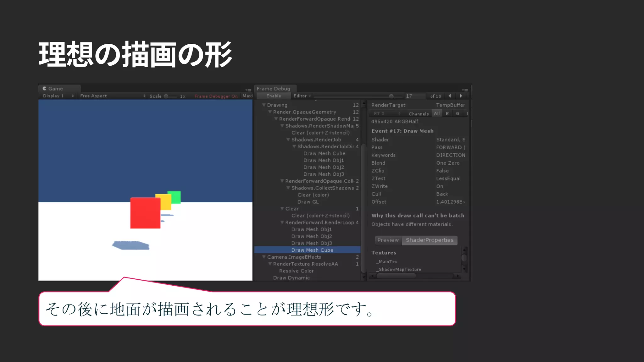This screenshot has width=644, height=362.
Task: Select the Draw Dynamic event
Action: click(291, 278)
